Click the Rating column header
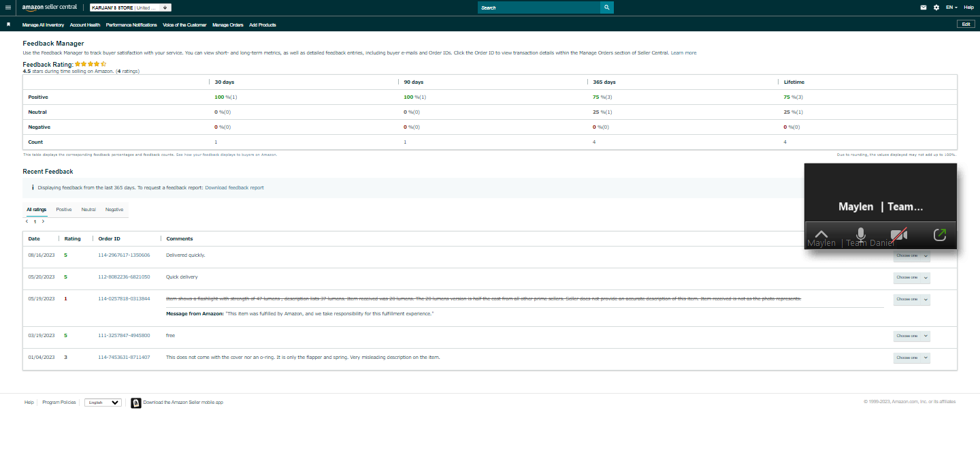980x457 pixels. tap(73, 239)
